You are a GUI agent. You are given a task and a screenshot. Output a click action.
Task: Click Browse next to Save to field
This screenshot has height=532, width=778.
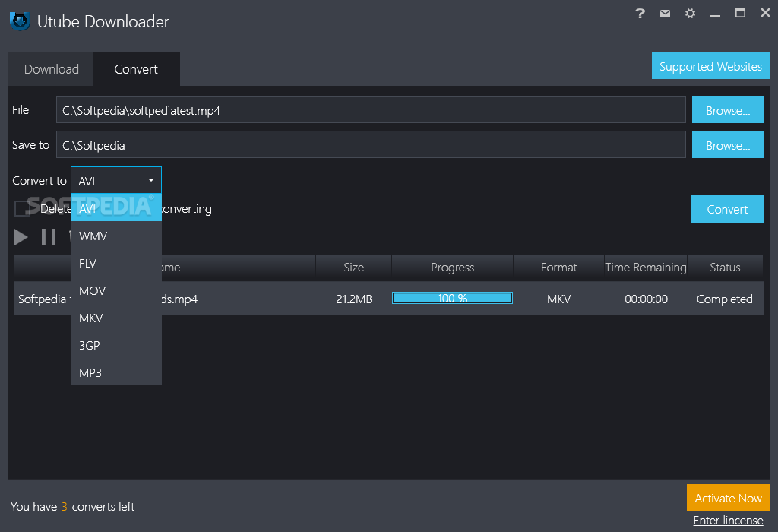pos(728,145)
